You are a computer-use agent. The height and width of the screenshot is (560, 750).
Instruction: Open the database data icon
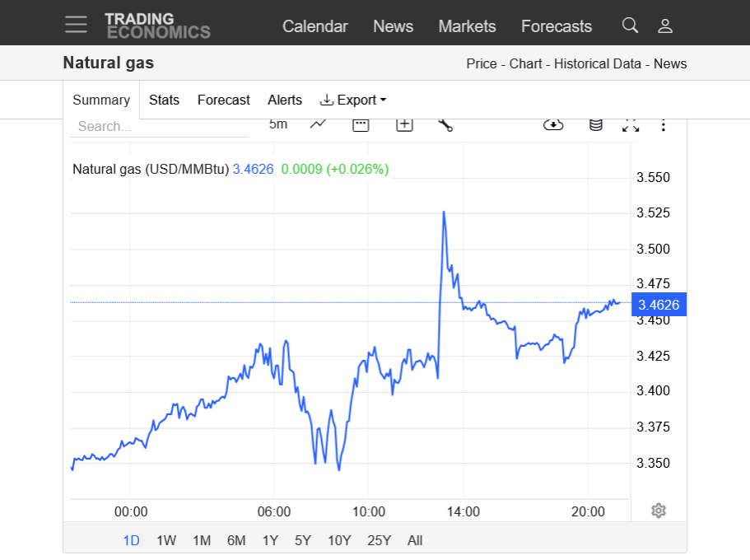tap(595, 124)
